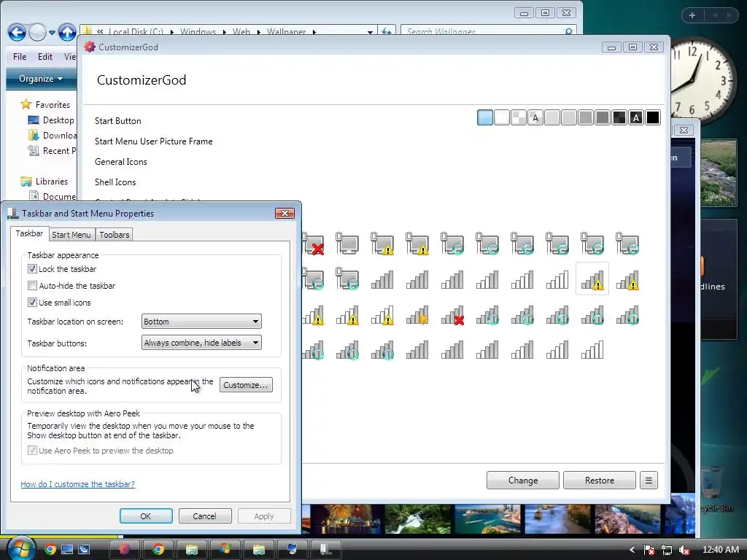Click the Switch between windows quick launch icon
The image size is (747, 560).
[85, 550]
